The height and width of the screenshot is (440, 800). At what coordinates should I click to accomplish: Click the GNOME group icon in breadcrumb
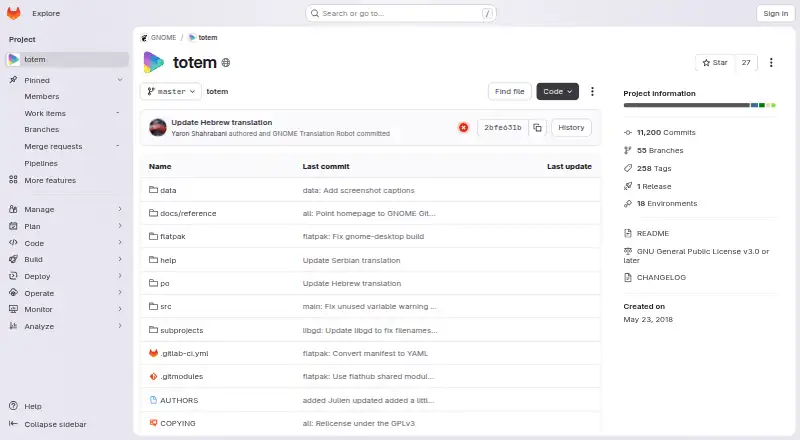click(144, 38)
